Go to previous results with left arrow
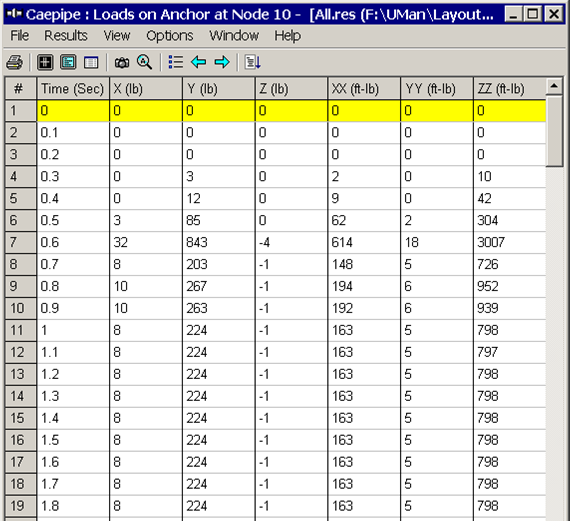This screenshot has width=570, height=521. coord(198,62)
